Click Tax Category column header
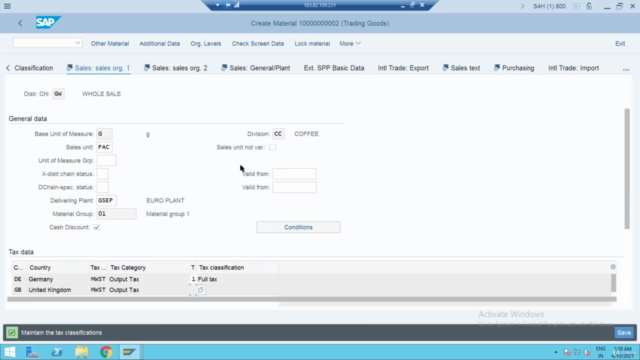The height and width of the screenshot is (360, 640). click(x=128, y=268)
